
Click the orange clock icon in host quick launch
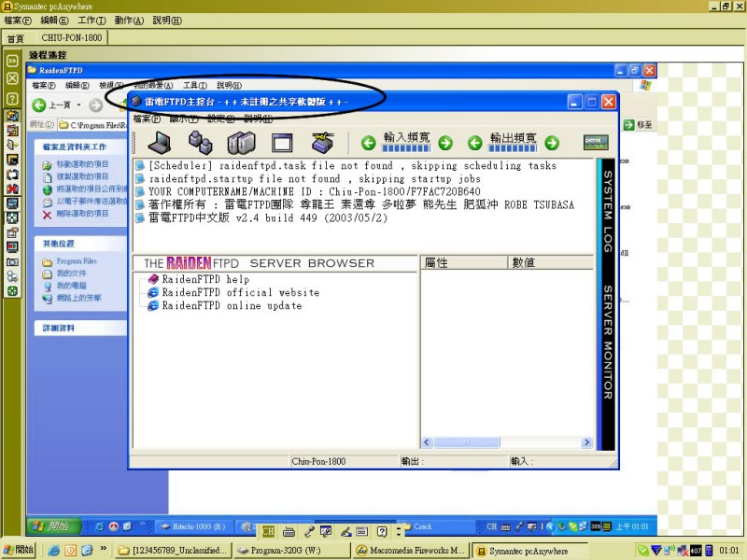point(71,551)
